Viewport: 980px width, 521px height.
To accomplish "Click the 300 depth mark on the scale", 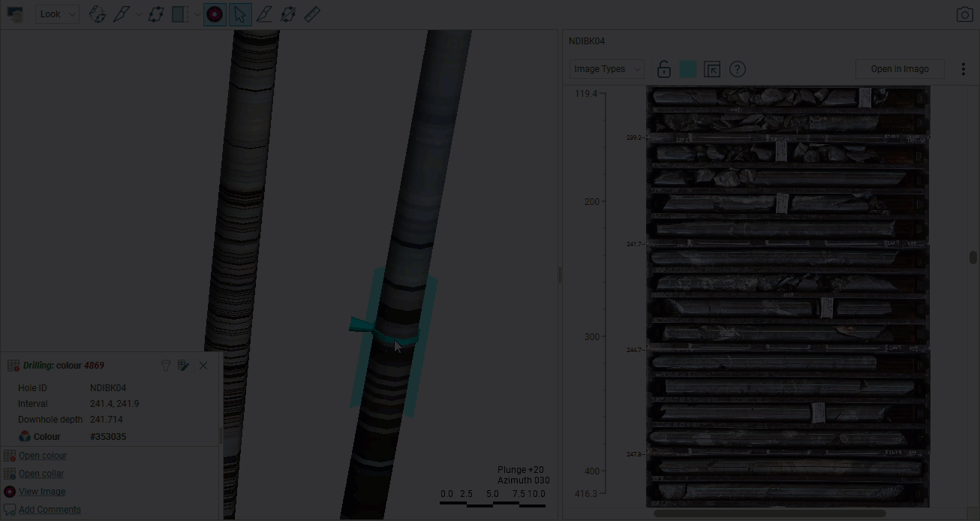I will (x=592, y=336).
